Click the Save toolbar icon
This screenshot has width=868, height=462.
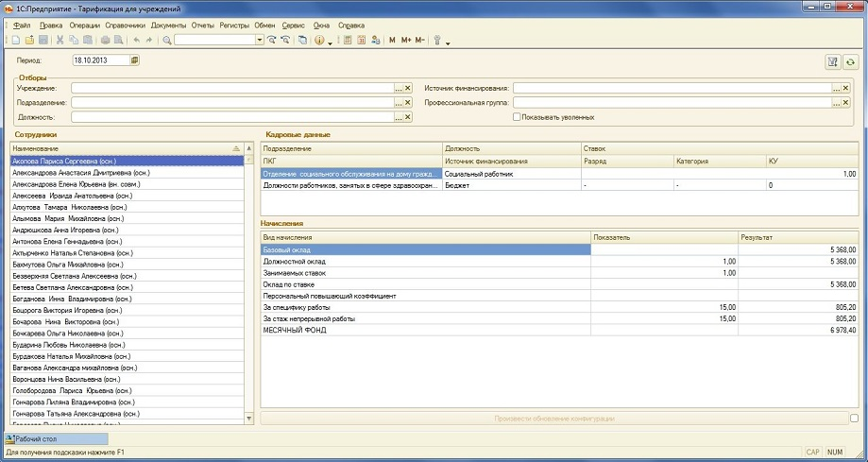click(43, 40)
